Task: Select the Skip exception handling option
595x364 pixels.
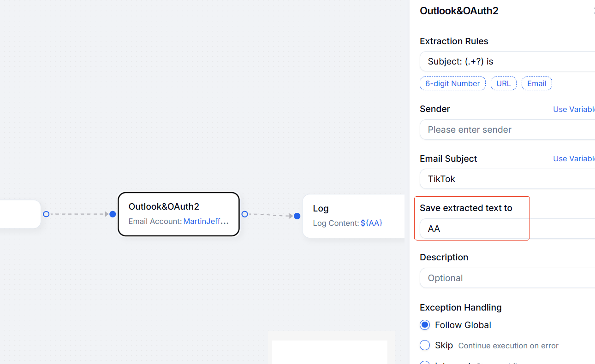Action: tap(425, 345)
